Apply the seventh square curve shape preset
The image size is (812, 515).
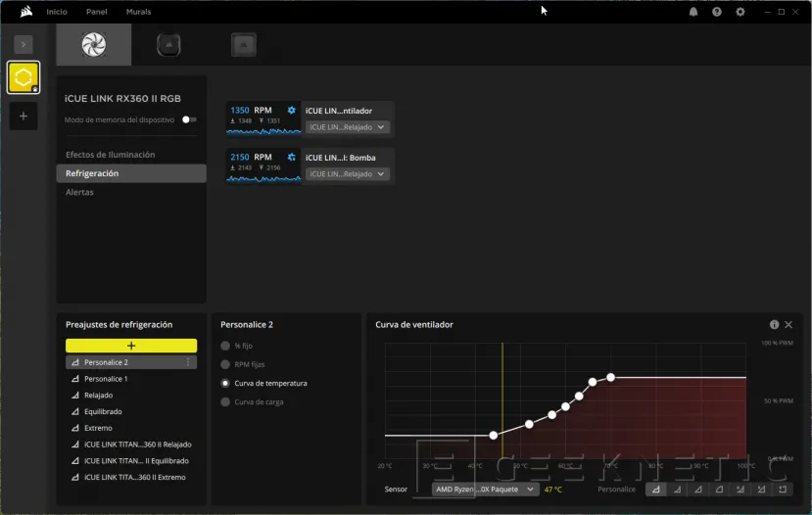click(783, 490)
